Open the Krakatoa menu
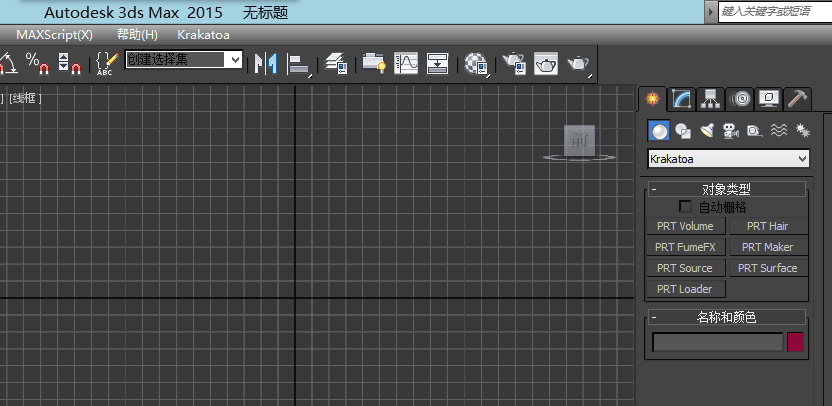Viewport: 832px width, 406px height. coord(203,35)
